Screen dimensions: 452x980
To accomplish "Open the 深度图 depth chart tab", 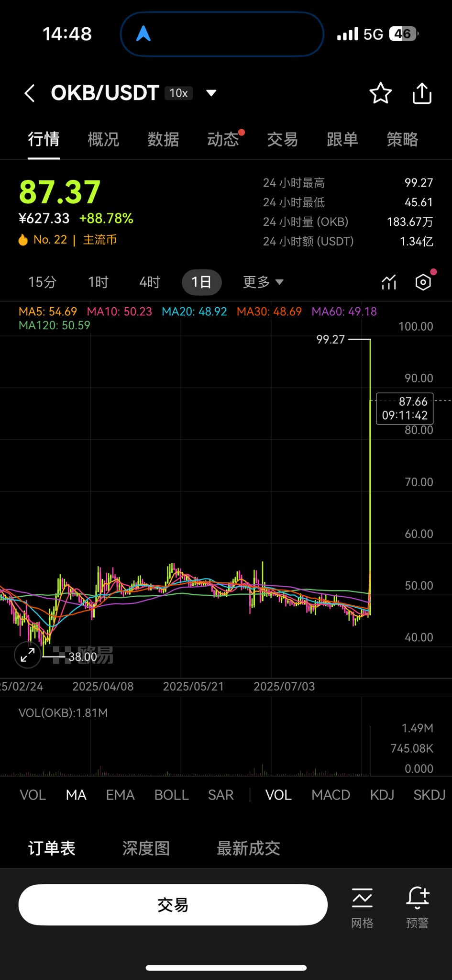I will pyautogui.click(x=146, y=848).
